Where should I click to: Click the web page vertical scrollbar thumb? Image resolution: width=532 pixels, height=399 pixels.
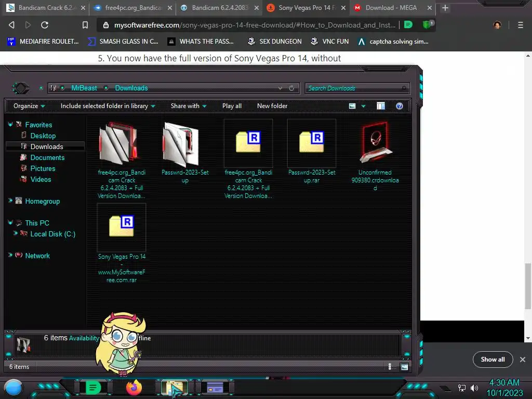pyautogui.click(x=528, y=286)
